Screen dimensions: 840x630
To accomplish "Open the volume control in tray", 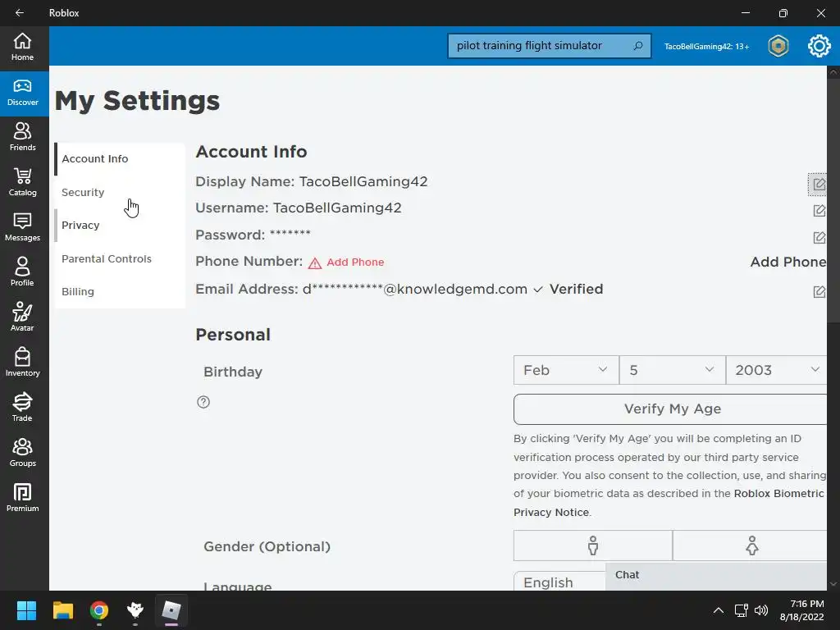I will click(x=761, y=610).
